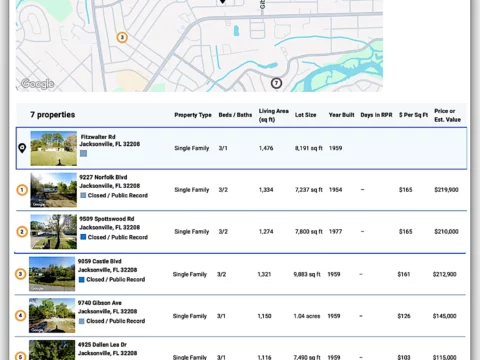Open the Fitzwalter Rd address link
Viewport: 480px width, 360px height.
pyautogui.click(x=110, y=140)
